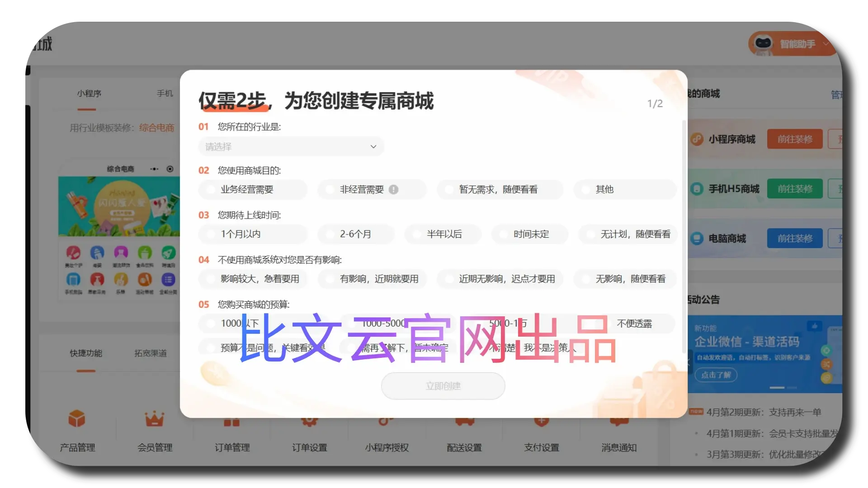Switch to the 小程序 tab

tap(89, 94)
